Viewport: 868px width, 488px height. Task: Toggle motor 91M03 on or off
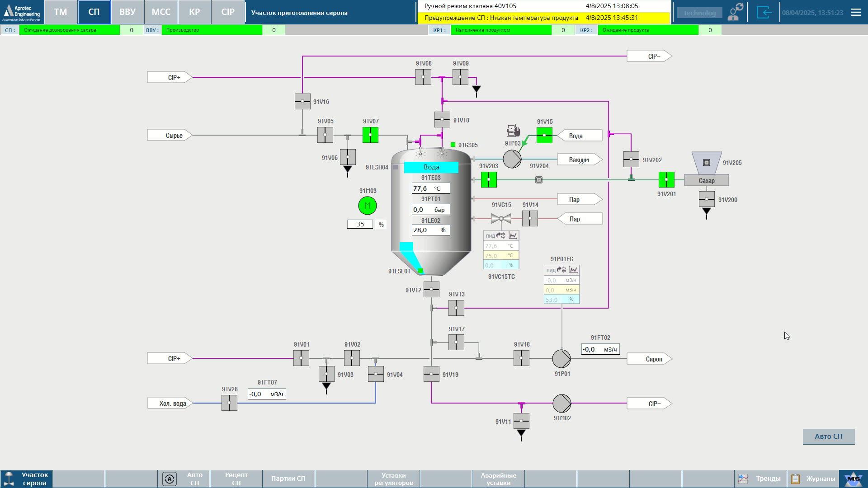tap(367, 206)
